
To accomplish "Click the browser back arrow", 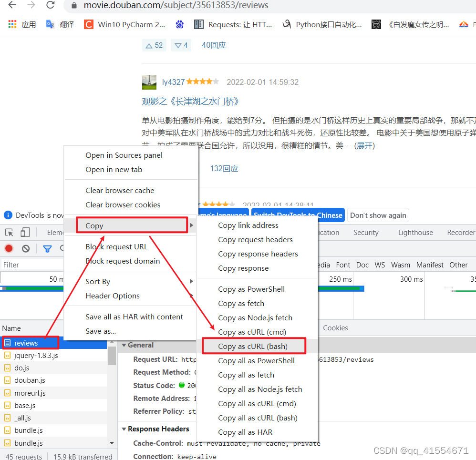I will pos(12,5).
